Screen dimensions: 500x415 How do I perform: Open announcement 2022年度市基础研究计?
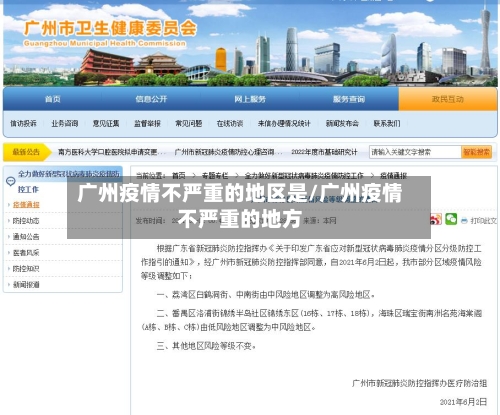tap(324, 152)
